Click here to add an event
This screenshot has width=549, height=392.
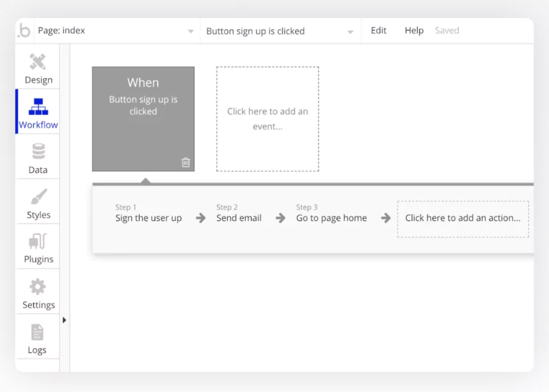[x=267, y=119]
